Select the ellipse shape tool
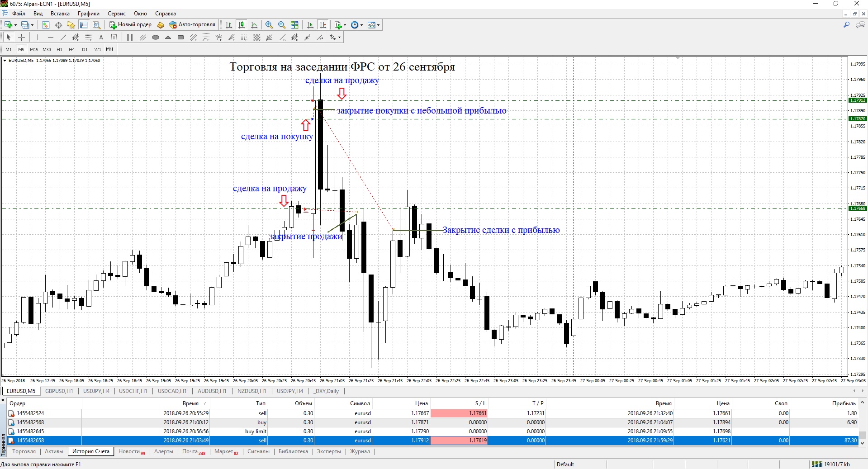868x469 pixels. click(x=155, y=38)
